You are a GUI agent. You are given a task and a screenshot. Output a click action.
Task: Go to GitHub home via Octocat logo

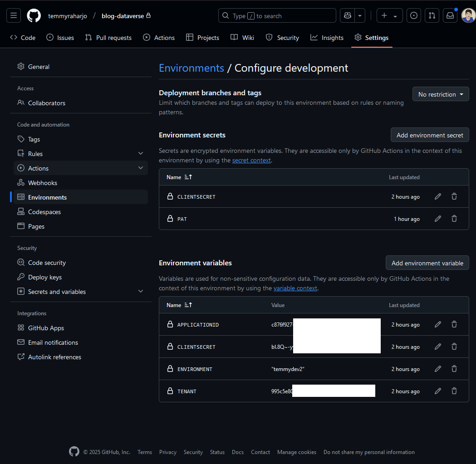pyautogui.click(x=34, y=15)
